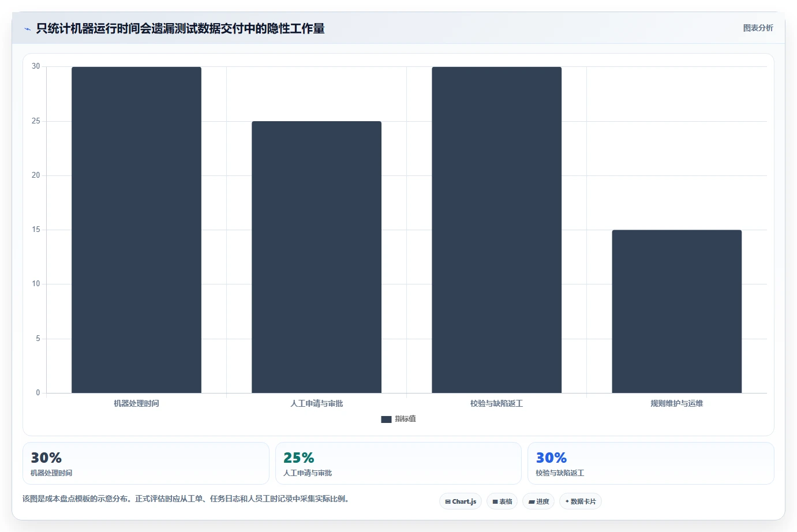This screenshot has width=797, height=532.
Task: Toggle the 指标值 legend color swatch
Action: point(386,419)
